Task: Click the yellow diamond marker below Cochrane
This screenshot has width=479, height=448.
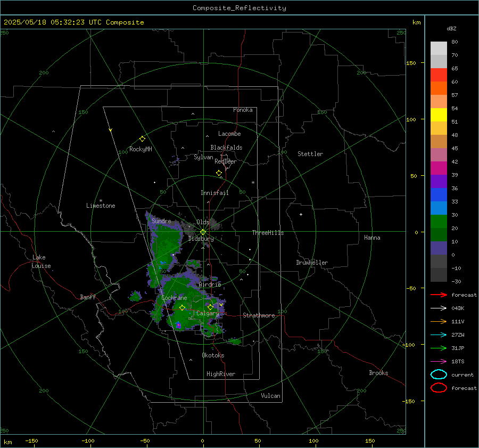Action: [x=182, y=307]
